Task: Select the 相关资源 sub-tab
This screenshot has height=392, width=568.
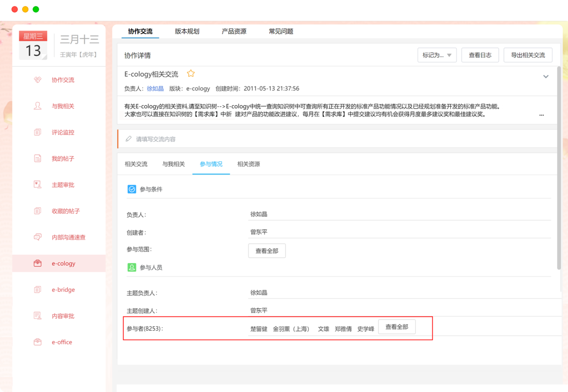Action: 248,164
